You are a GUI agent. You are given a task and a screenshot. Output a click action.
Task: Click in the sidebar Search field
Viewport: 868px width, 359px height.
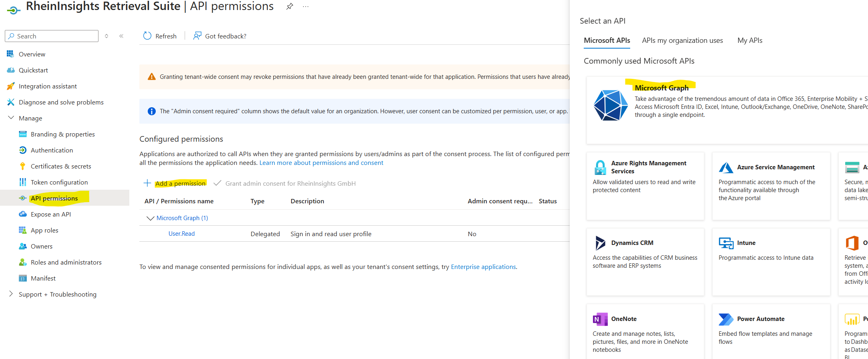[x=52, y=36]
